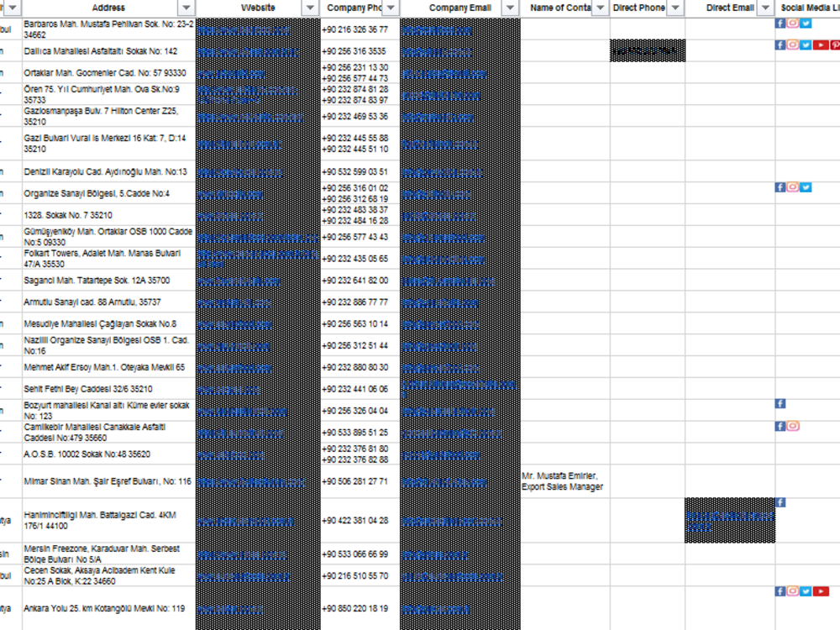Select address 'Denizli Karayolu Cad. Aydınoğlu Mah. No:13'
Image resolution: width=840 pixels, height=630 pixels.
click(x=106, y=172)
